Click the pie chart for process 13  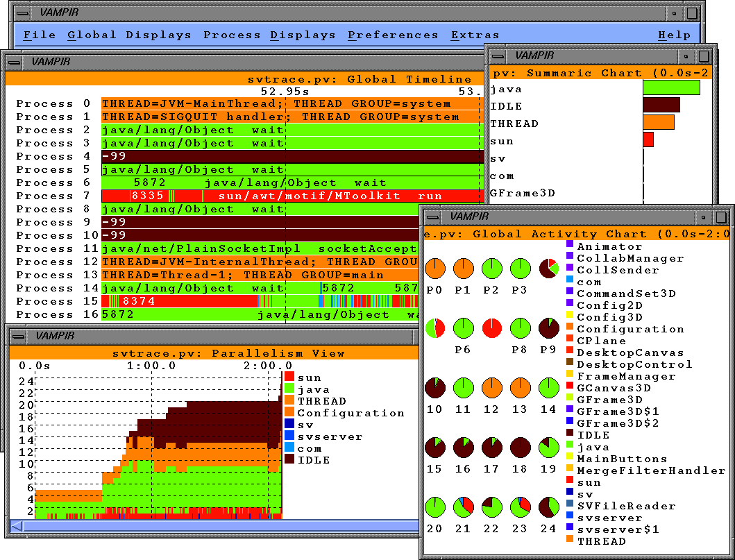[521, 388]
